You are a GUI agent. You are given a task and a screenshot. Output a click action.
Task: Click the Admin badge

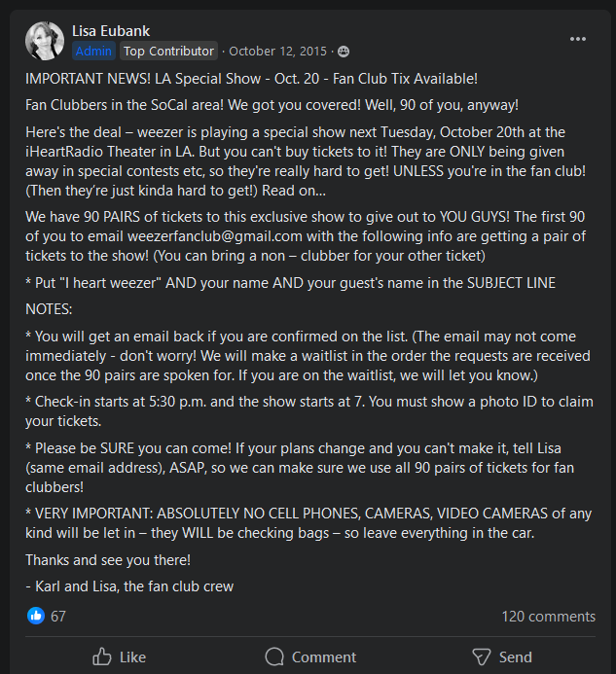[x=93, y=51]
